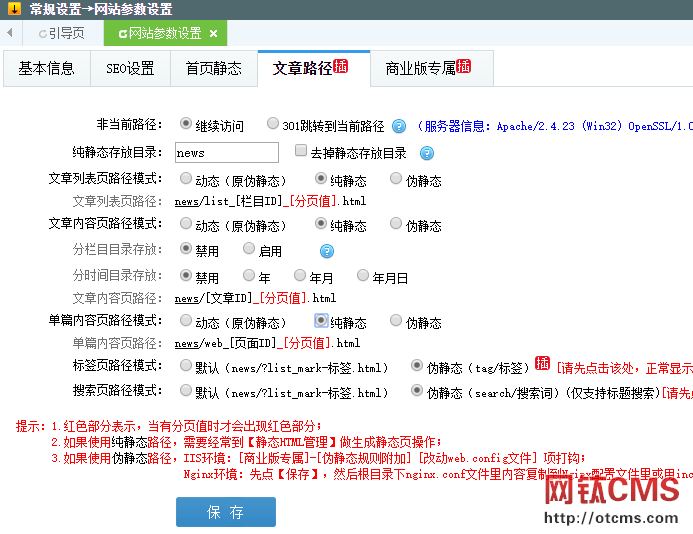The width and height of the screenshot is (693, 534).
Task: Select 伪静态 for 文章列表页路径模式
Action: pos(396,178)
